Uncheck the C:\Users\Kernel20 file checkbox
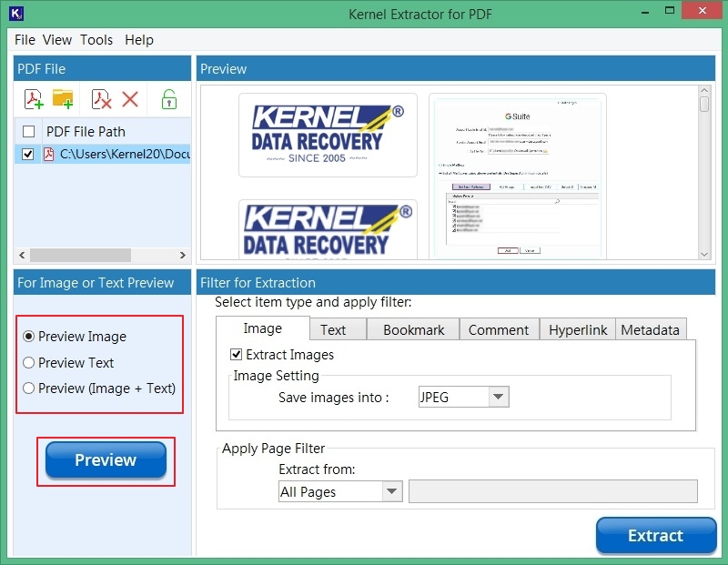728x565 pixels. point(28,154)
